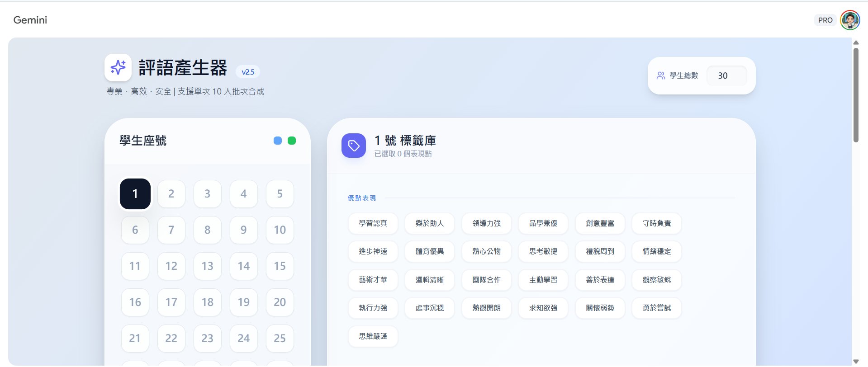Select student seat number 17
The height and width of the screenshot is (367, 868).
pyautogui.click(x=171, y=302)
